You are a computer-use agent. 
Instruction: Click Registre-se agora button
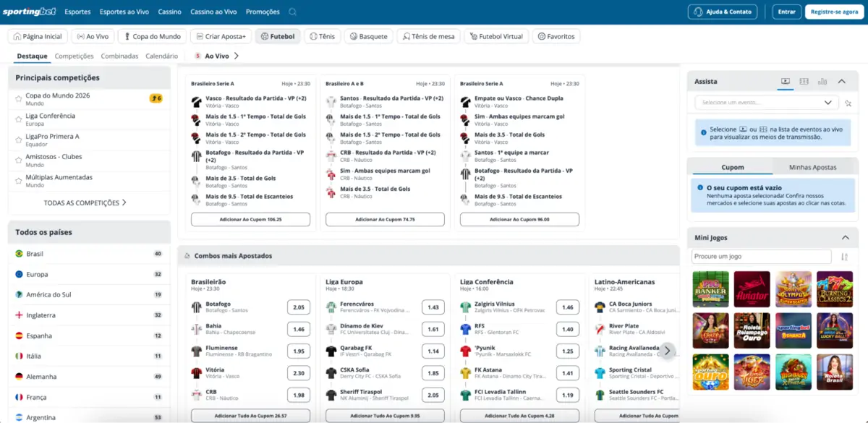(834, 12)
